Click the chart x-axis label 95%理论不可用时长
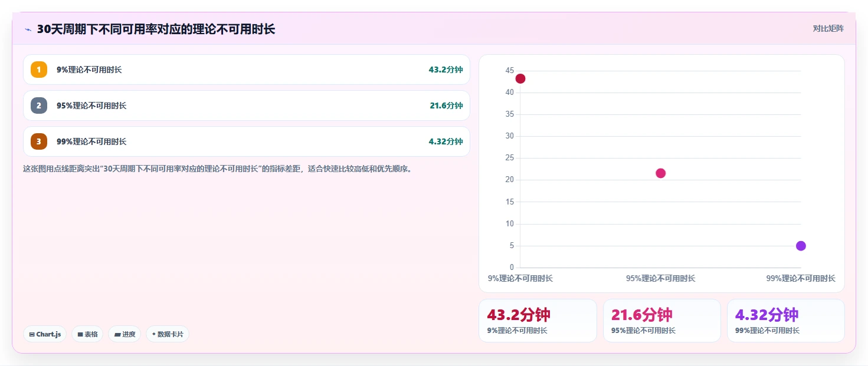The width and height of the screenshot is (868, 366). tap(660, 278)
